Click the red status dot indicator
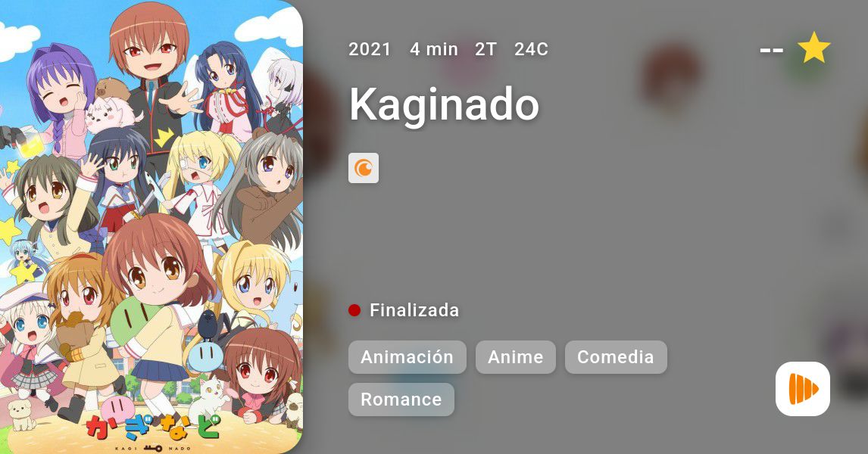Viewport: 868px width, 454px height. click(x=354, y=310)
